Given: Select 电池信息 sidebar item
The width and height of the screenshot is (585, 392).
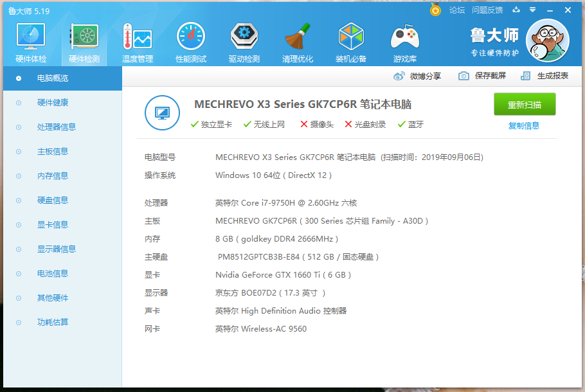Looking at the screenshot, I should [63, 274].
